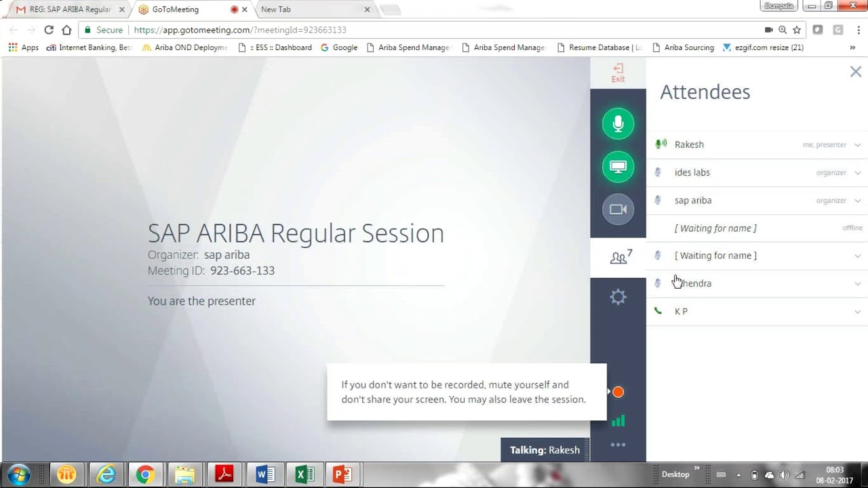The height and width of the screenshot is (488, 868).
Task: Click sap ariba muted microphone icon
Action: (x=658, y=200)
